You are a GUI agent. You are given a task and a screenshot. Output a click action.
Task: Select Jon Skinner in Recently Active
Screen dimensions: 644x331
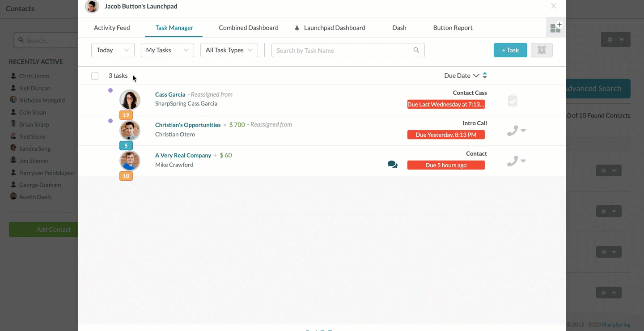[x=34, y=161]
